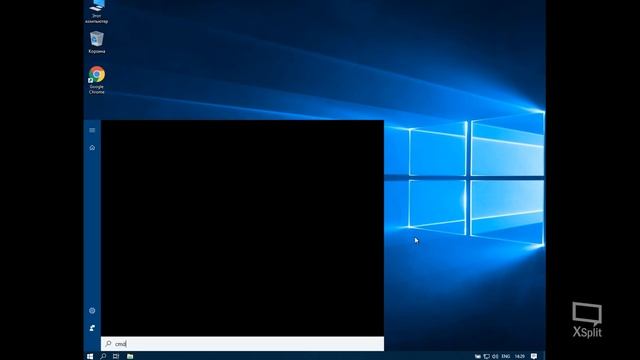Open the feedback icon in search sidebar
640x360 pixels.
92,328
